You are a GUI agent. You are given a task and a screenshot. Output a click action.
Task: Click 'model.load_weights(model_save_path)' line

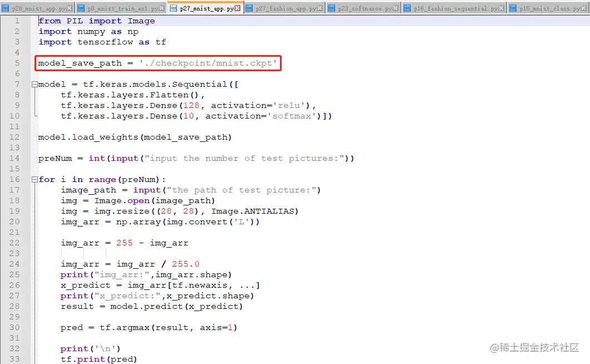[x=135, y=137]
